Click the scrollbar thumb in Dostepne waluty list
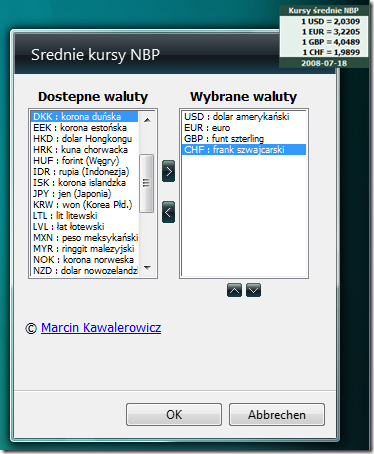 click(146, 183)
